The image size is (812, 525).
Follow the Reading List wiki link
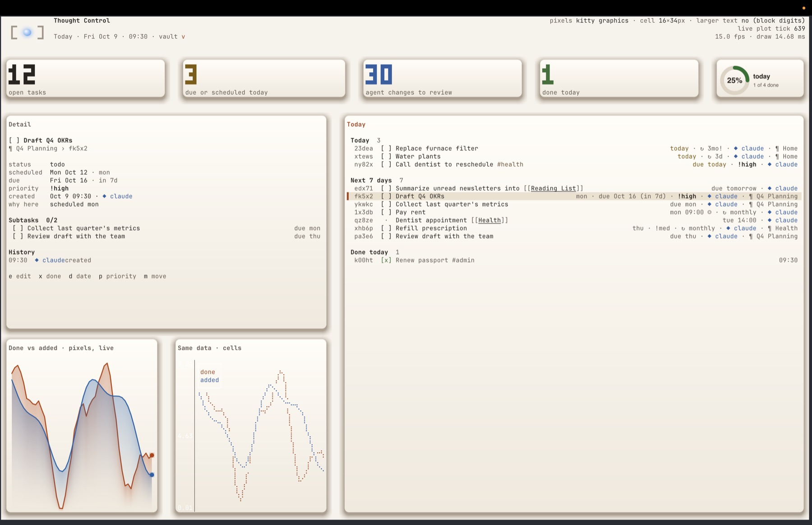pos(554,188)
